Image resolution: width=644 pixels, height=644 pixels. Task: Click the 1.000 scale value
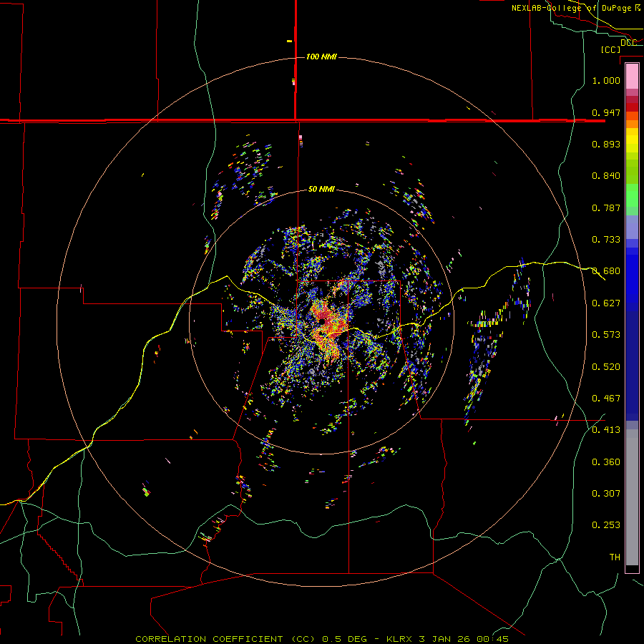(x=606, y=80)
